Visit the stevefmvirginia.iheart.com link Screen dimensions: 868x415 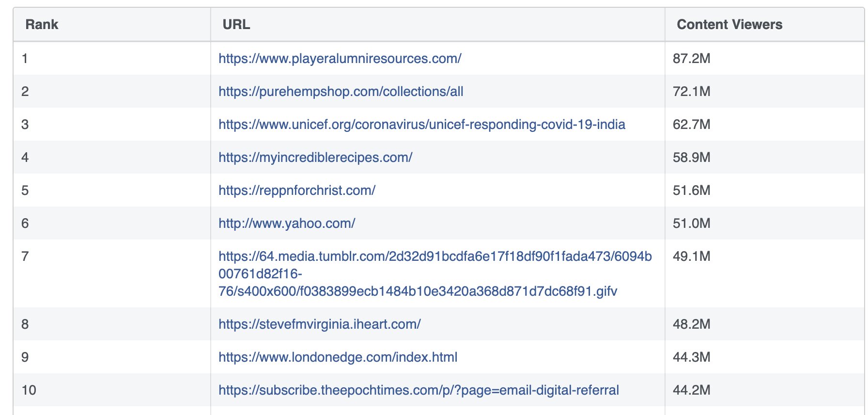[319, 324]
